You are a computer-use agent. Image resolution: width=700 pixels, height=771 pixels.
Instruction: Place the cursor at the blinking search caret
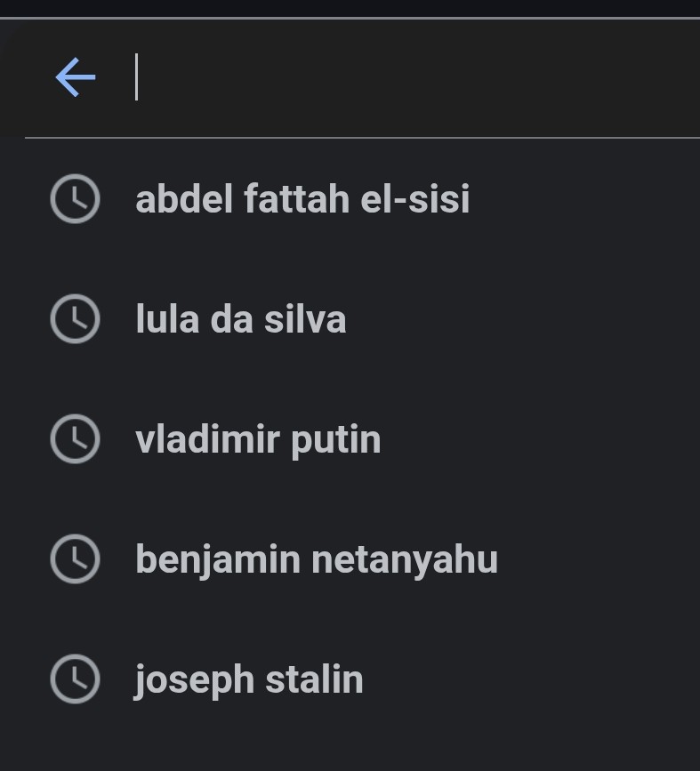(136, 77)
